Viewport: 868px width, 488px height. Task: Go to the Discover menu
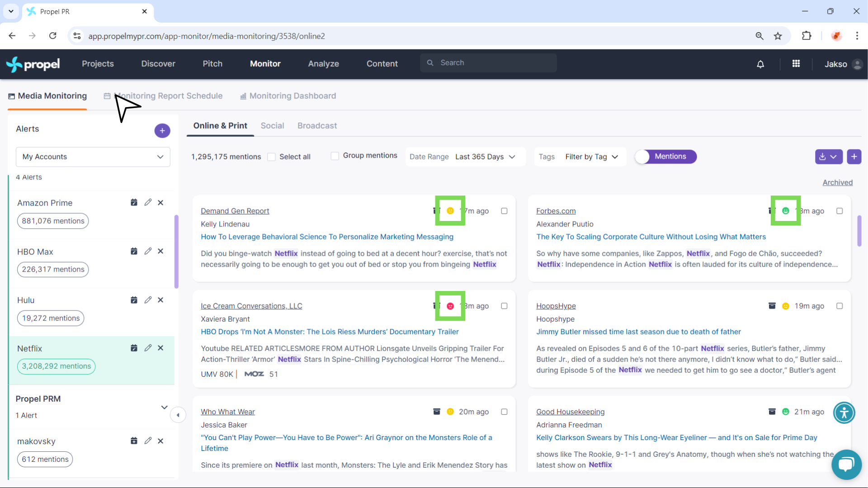click(x=158, y=64)
